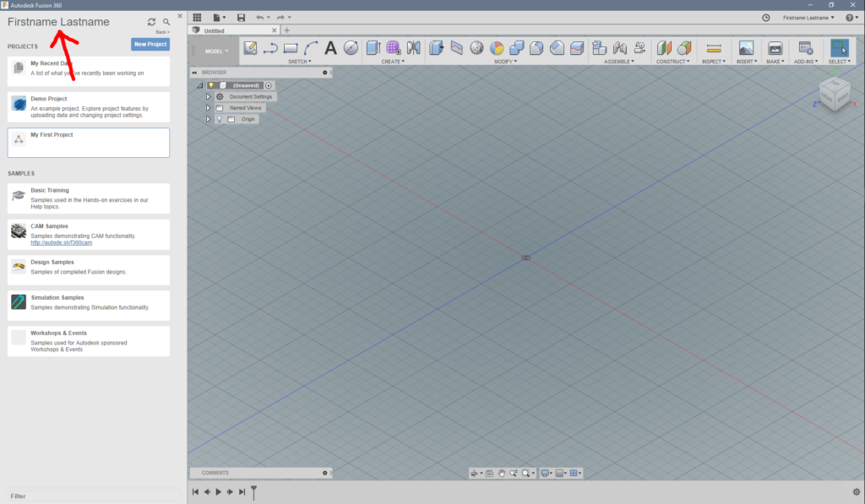Select the Rectangle sketch tool
The image size is (865, 504).
(291, 48)
